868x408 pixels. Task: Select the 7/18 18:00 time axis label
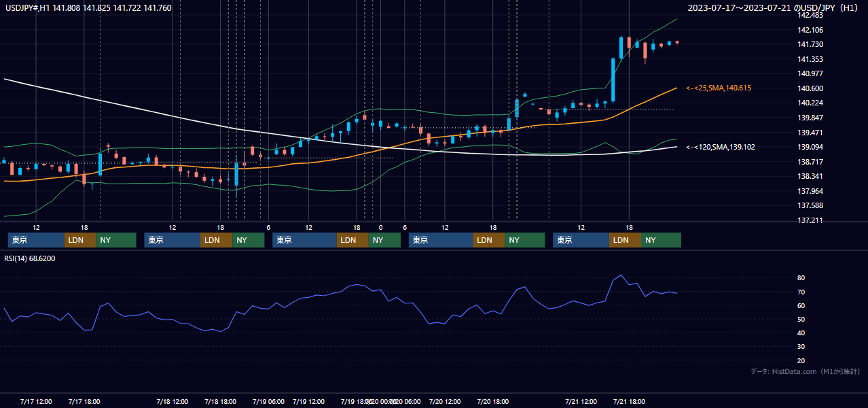pos(220,402)
